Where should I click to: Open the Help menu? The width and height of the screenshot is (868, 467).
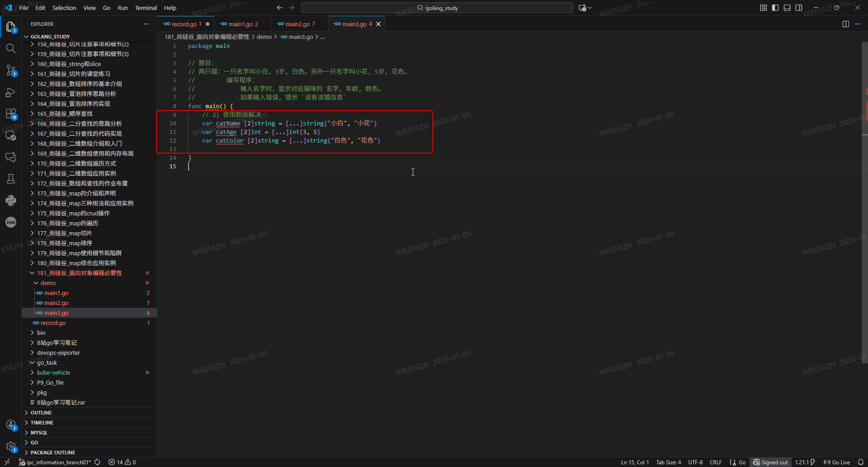170,8
